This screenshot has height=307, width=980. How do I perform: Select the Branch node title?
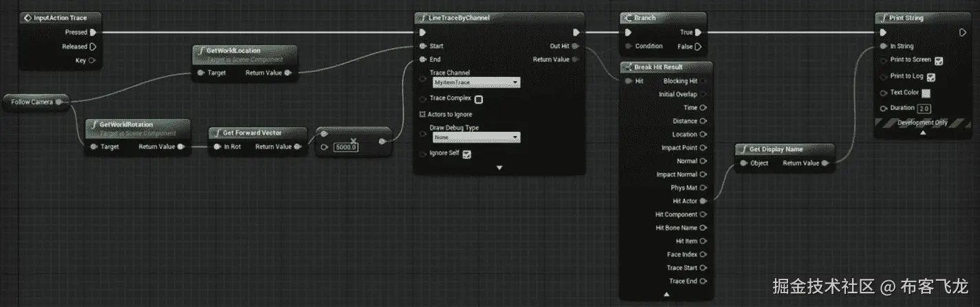645,17
